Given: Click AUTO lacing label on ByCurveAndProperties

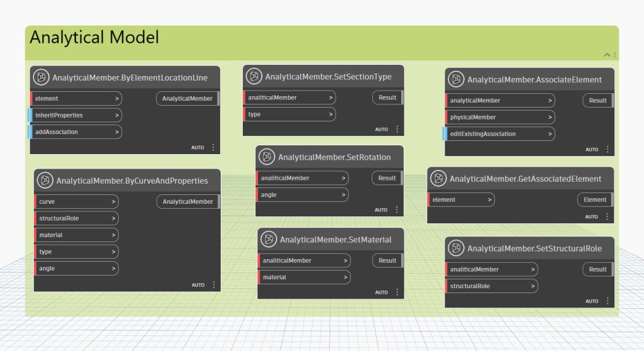Looking at the screenshot, I should click(x=198, y=285).
